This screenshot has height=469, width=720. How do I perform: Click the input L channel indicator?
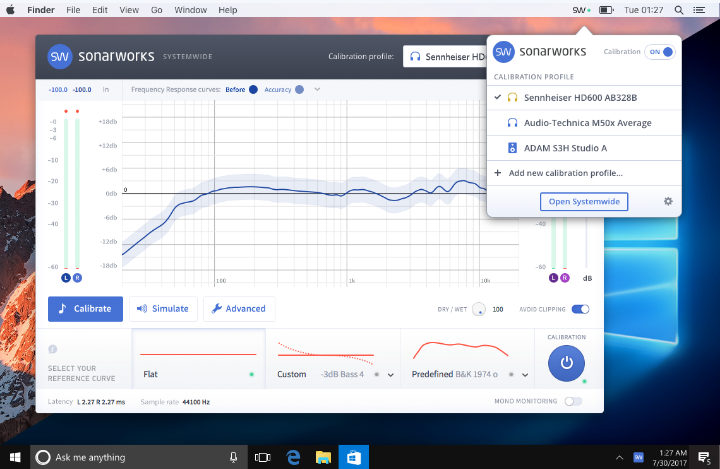coord(66,278)
